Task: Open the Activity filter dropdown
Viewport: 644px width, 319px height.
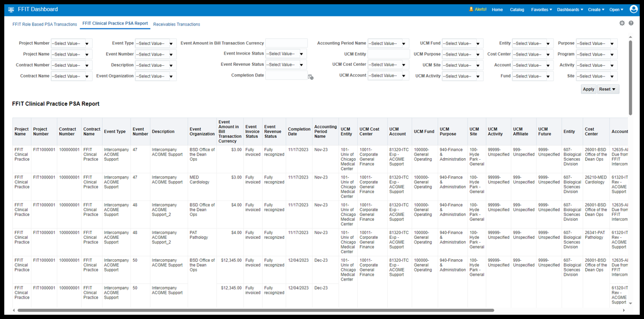Action: pos(597,65)
